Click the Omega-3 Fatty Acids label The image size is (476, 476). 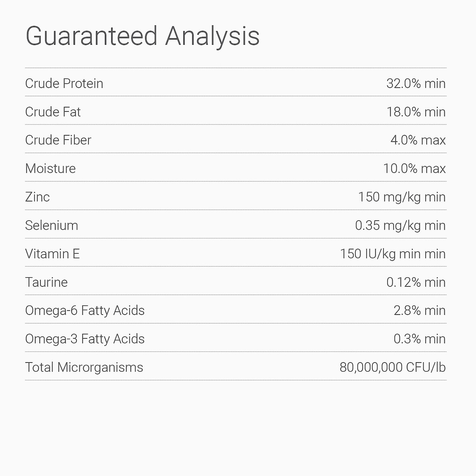[x=85, y=339]
